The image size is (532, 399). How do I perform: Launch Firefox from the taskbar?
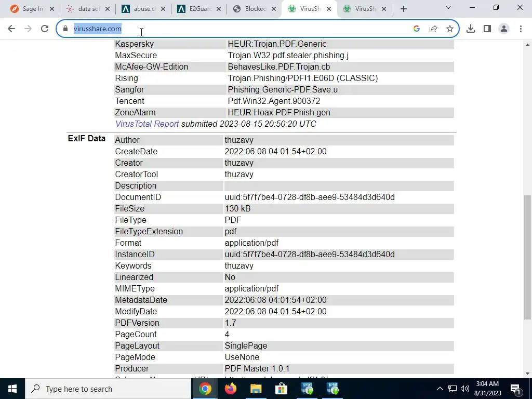click(x=231, y=389)
